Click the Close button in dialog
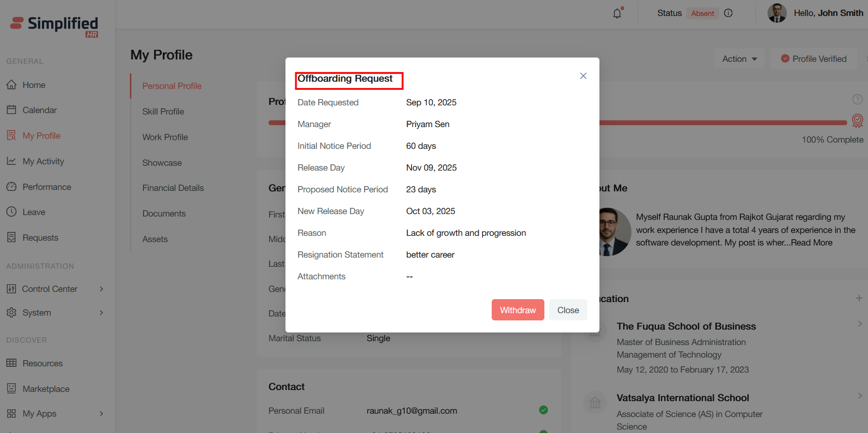This screenshot has height=433, width=868. click(568, 310)
